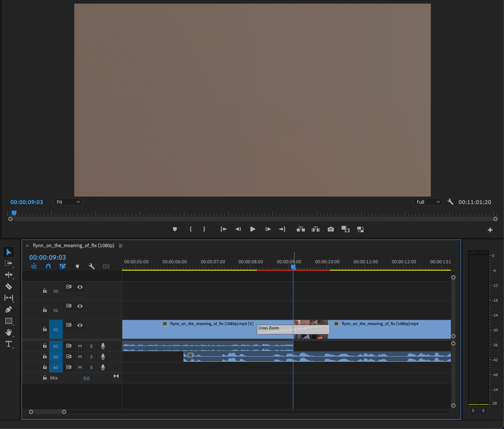The width and height of the screenshot is (504, 429).
Task: Open the timeline panel hamburger menu
Action: coord(121,246)
